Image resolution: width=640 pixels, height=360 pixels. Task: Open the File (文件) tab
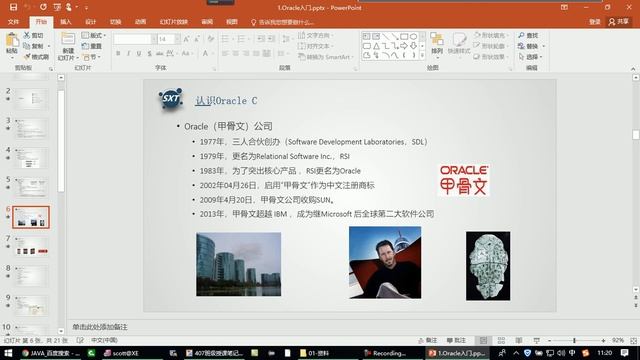coord(13,22)
